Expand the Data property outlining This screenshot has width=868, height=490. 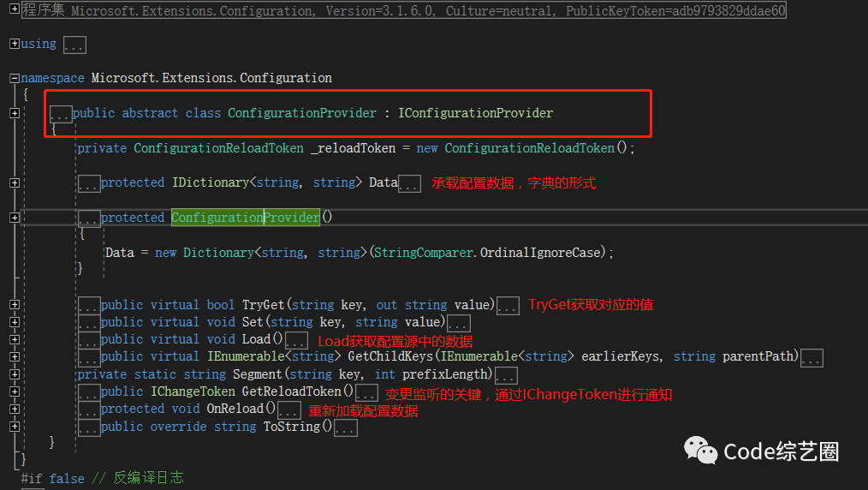pyautogui.click(x=15, y=182)
